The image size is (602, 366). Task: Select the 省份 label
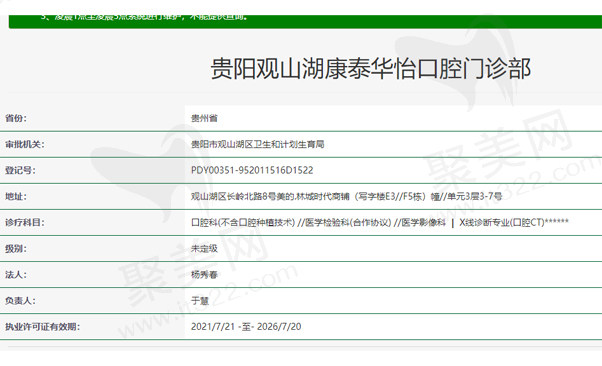click(16, 118)
